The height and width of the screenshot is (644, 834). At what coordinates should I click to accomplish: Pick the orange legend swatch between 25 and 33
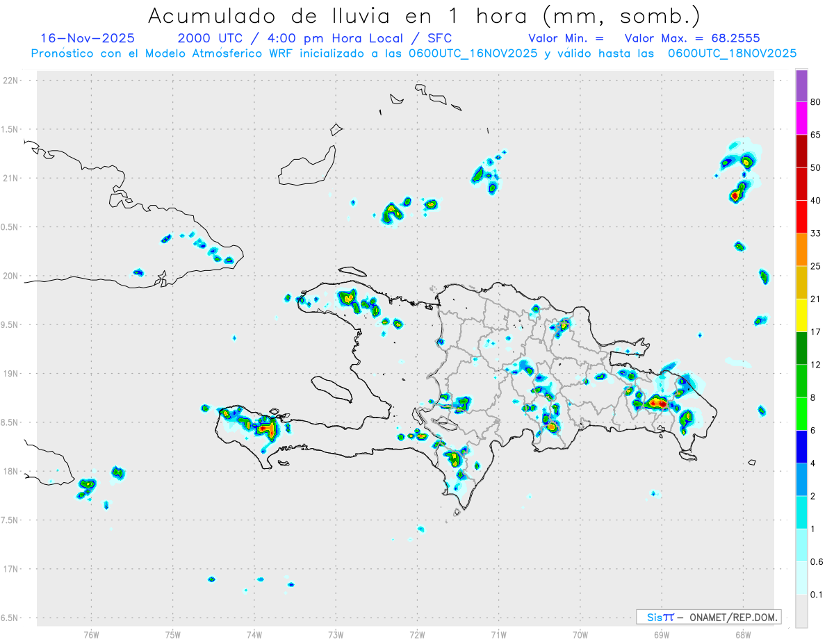click(x=801, y=250)
